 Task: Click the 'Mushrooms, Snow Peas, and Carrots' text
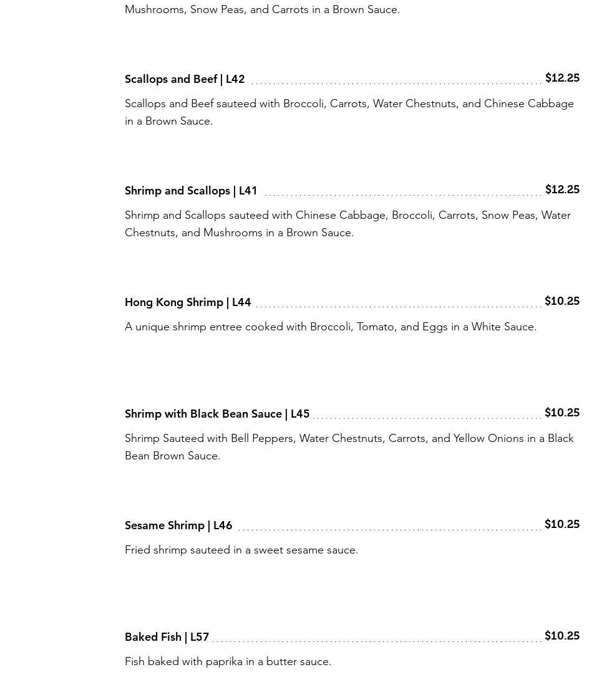[262, 9]
